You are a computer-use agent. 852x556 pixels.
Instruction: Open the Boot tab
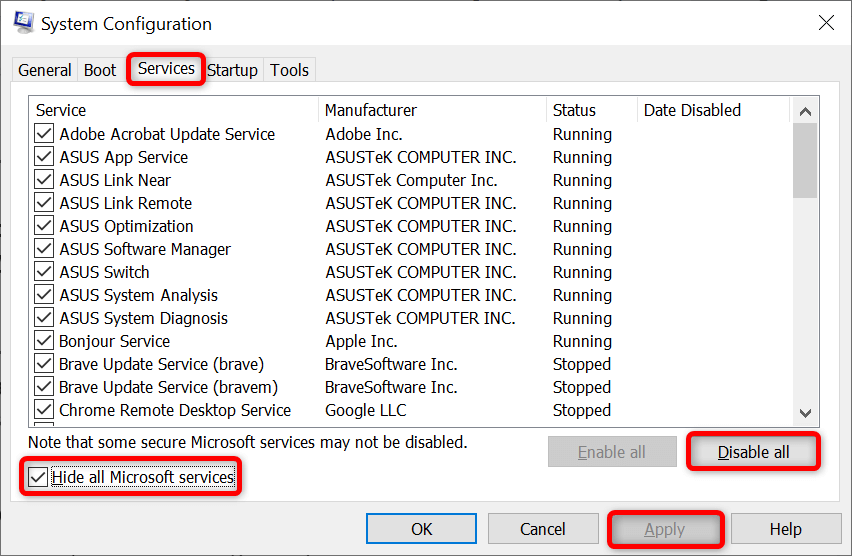click(x=100, y=70)
